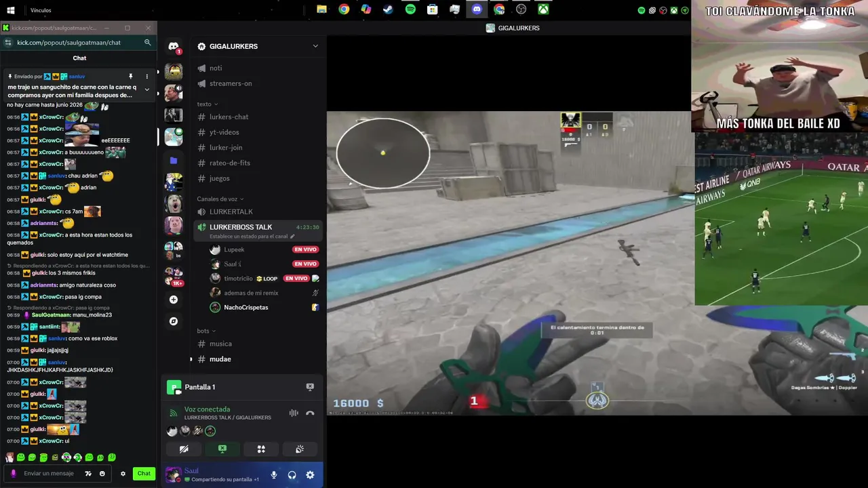Toggle noise suppression waveform icon
The image size is (868, 488).
(x=294, y=413)
